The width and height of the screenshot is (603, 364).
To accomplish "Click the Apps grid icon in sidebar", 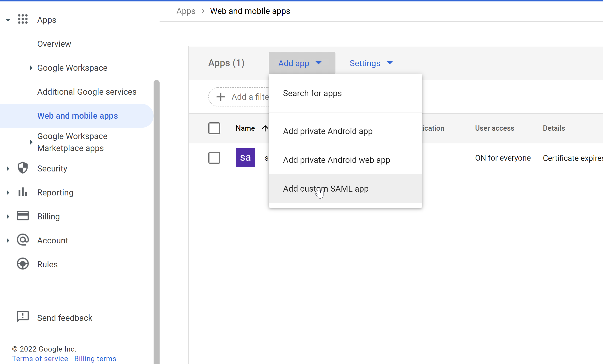I will tap(23, 19).
